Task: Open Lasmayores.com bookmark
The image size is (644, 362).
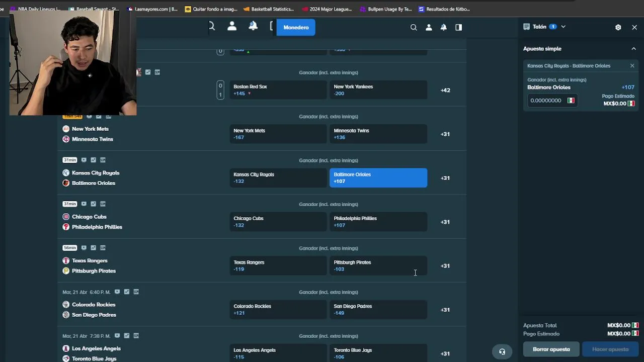Action: 152,9
